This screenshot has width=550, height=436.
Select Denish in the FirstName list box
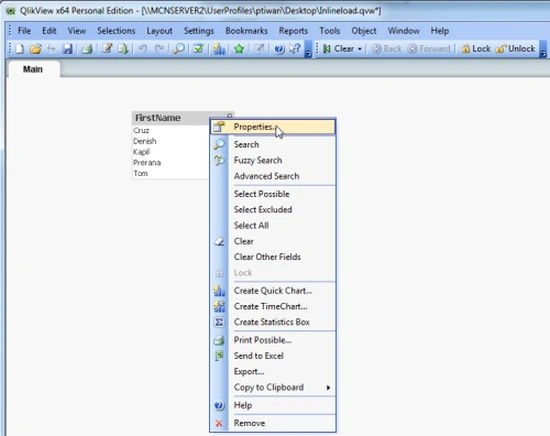(171, 141)
